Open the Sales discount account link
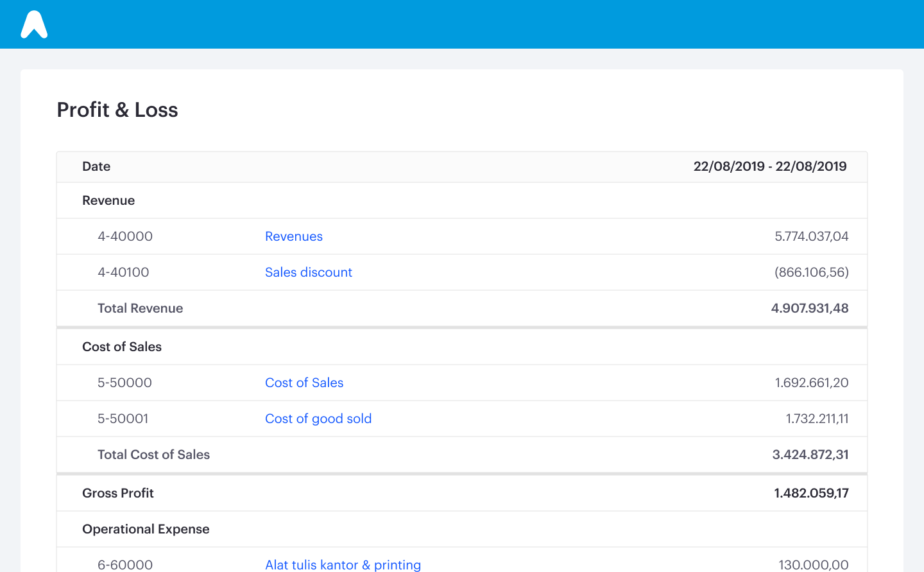The height and width of the screenshot is (572, 924). [x=309, y=272]
